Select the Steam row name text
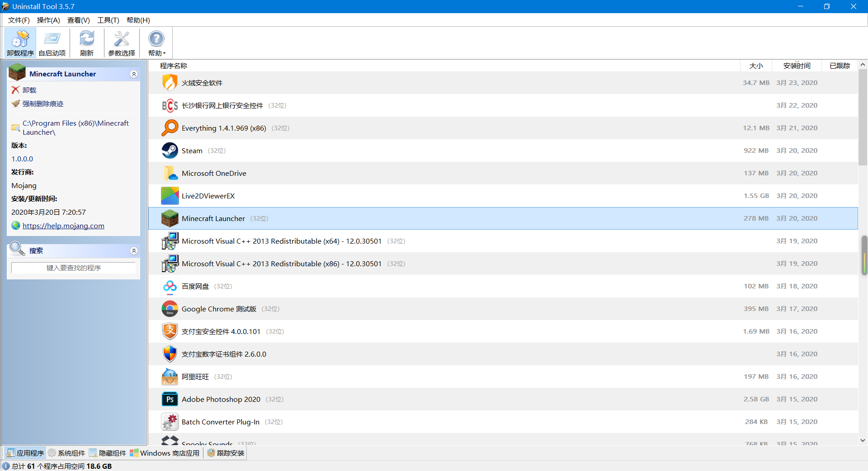868x471 pixels. click(x=192, y=151)
